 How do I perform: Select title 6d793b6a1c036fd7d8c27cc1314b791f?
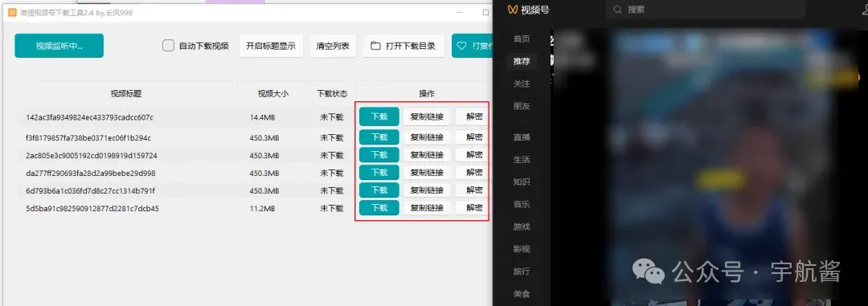pyautogui.click(x=90, y=191)
